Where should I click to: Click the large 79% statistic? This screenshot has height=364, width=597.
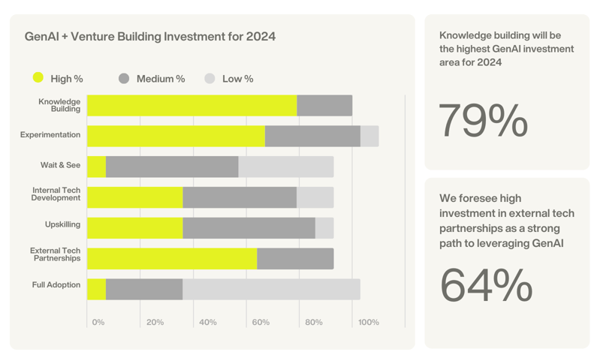(483, 122)
